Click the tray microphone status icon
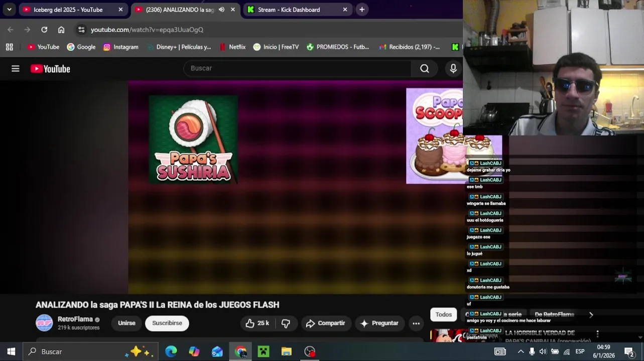The height and width of the screenshot is (361, 644). 532,351
